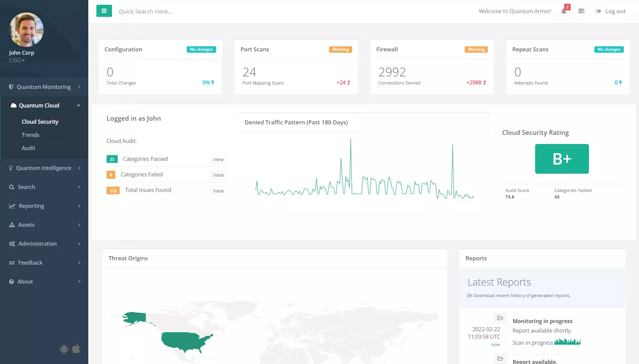View the Categories Passed details

coord(218,160)
